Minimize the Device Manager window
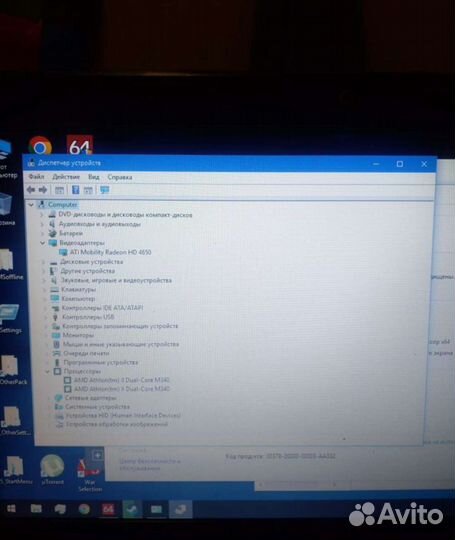 pyautogui.click(x=376, y=164)
